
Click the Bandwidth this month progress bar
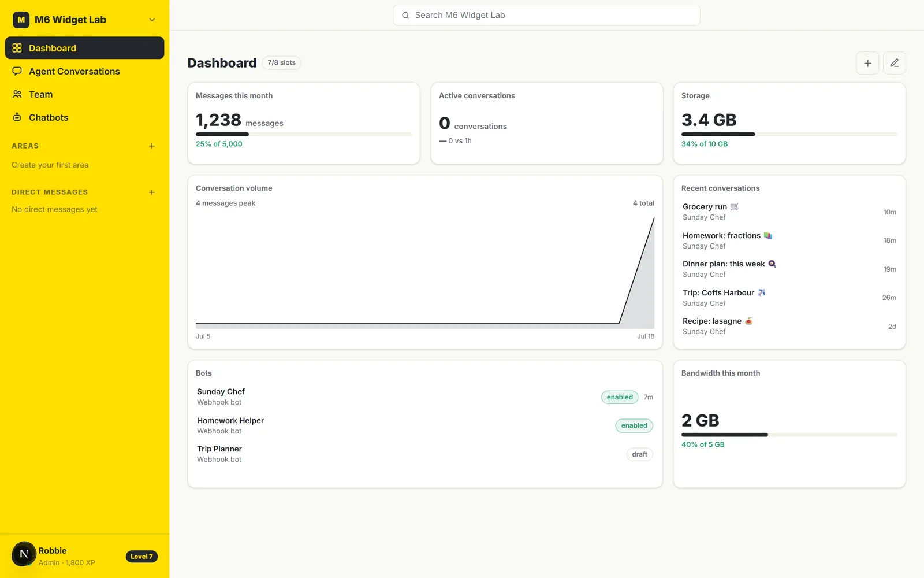point(789,435)
